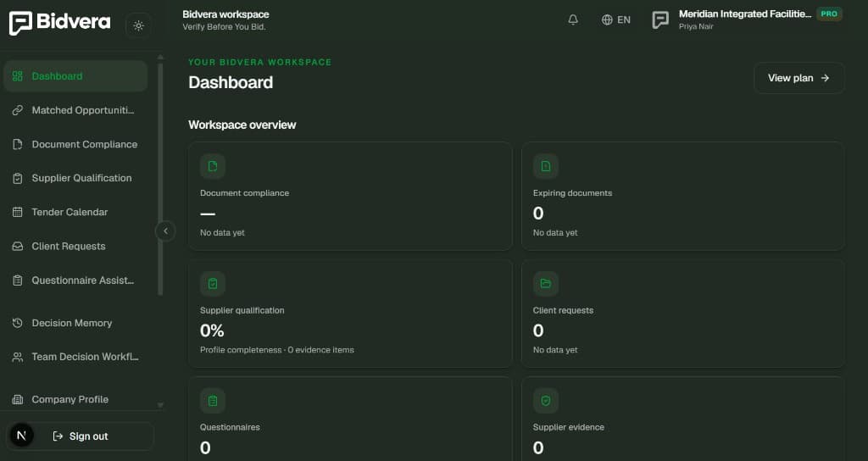Click the Company Profile building icon
This screenshot has height=461, width=868.
click(18, 400)
